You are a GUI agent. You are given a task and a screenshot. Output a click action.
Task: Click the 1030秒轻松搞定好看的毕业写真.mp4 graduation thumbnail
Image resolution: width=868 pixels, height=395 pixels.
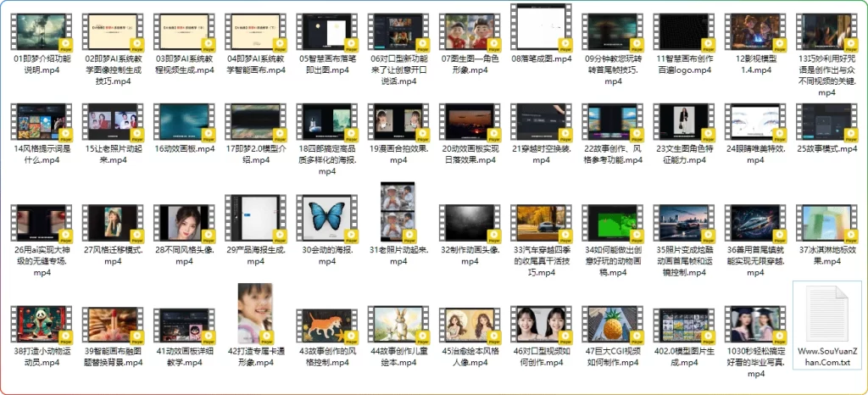tap(755, 325)
